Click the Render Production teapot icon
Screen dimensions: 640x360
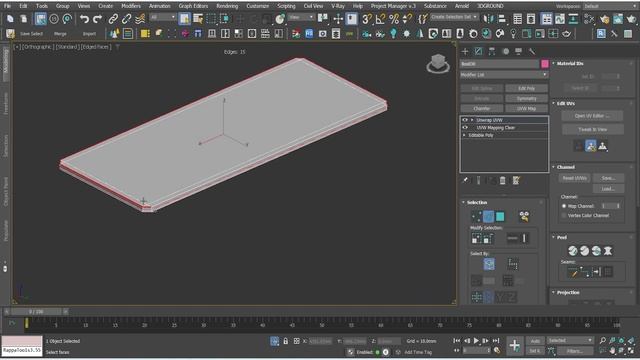pyautogui.click(x=631, y=19)
